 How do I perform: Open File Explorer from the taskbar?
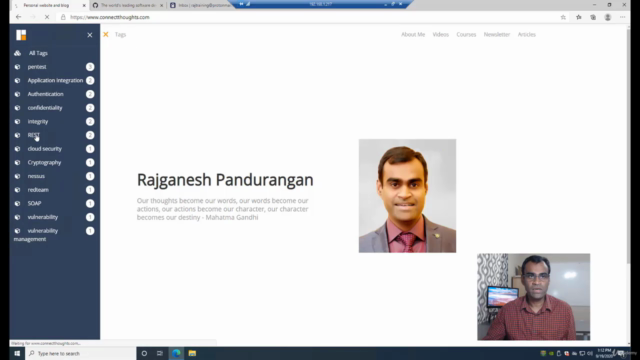[x=192, y=353]
